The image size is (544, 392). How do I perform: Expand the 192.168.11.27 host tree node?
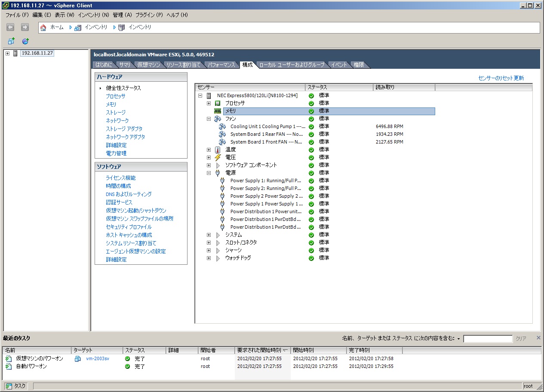coord(7,53)
